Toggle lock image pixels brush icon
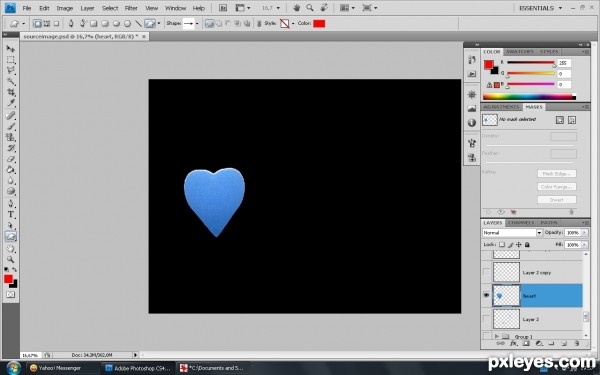Image resolution: width=600 pixels, height=375 pixels. pos(510,245)
